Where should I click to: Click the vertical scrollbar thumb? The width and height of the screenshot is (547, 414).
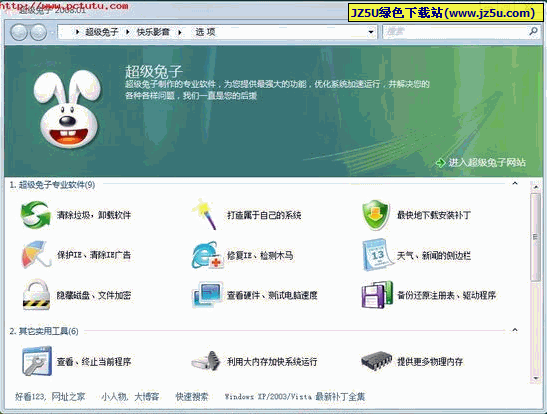[x=535, y=237]
